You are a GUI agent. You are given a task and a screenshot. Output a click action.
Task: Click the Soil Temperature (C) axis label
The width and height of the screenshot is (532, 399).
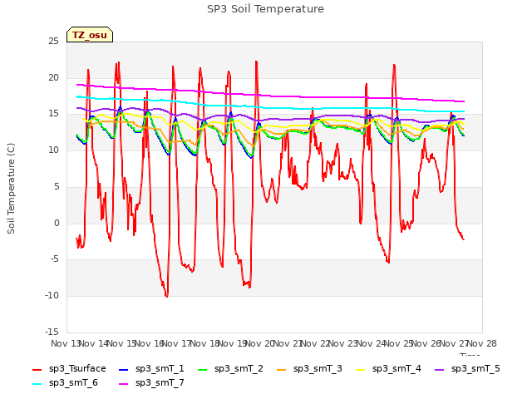pos(11,189)
